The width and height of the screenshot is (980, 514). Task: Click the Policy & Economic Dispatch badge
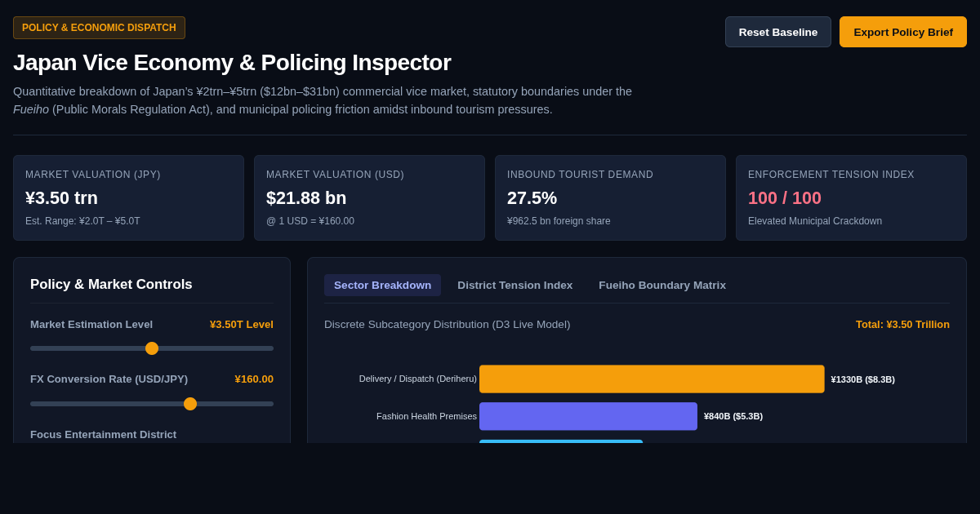[99, 28]
